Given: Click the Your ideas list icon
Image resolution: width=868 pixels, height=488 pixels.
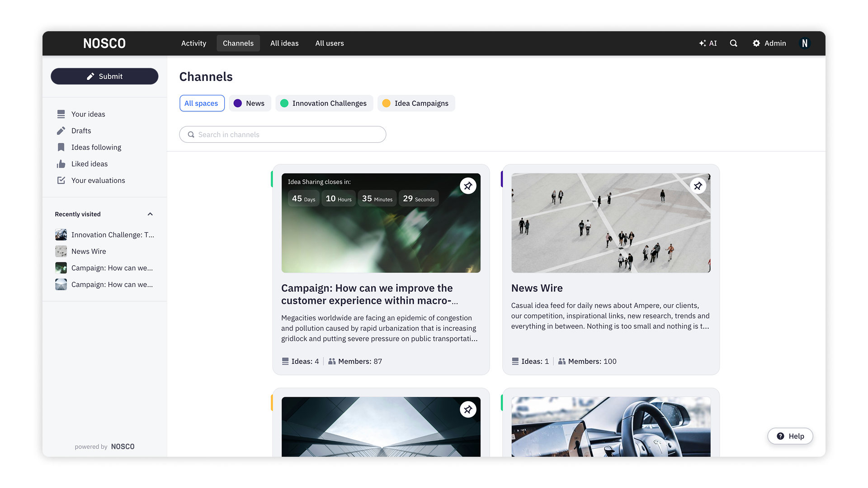Looking at the screenshot, I should [61, 114].
